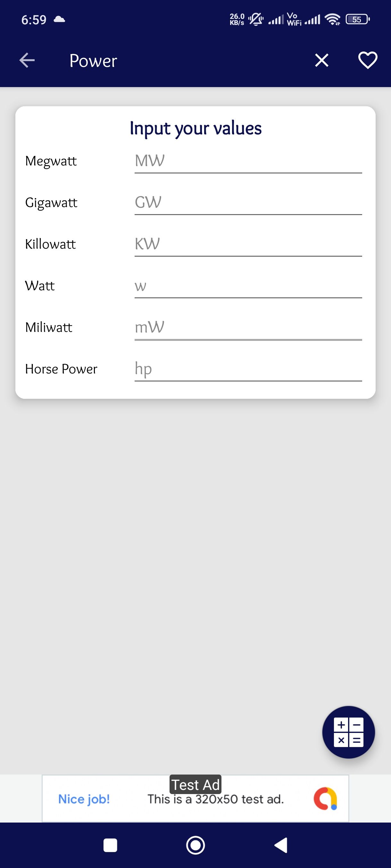Tap the recent apps square button
Screen dimensions: 391x868
pos(110,845)
